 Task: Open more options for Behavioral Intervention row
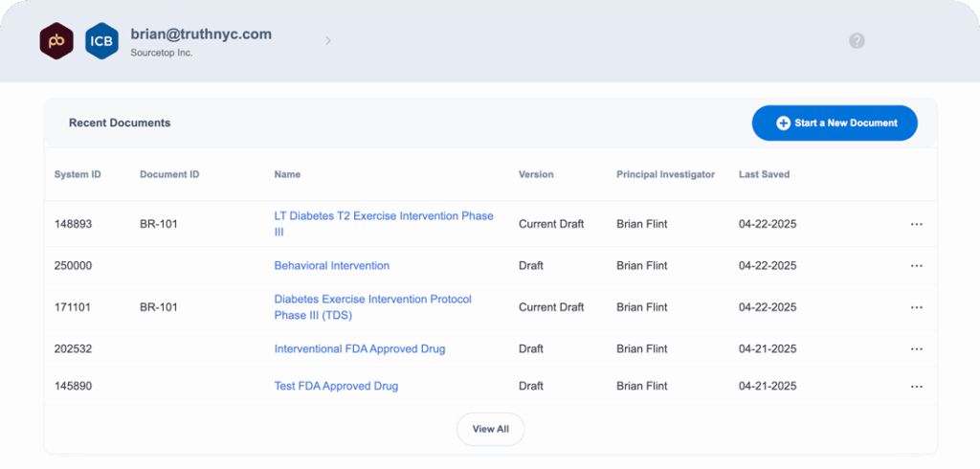click(916, 266)
